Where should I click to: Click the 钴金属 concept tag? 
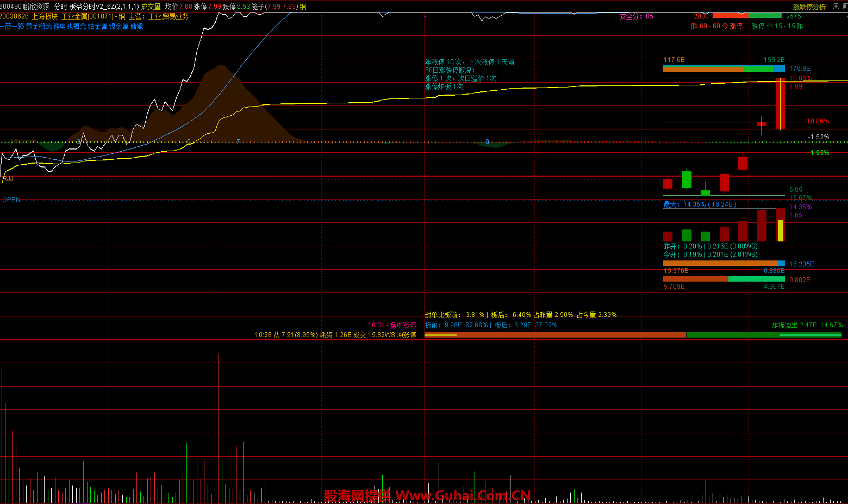click(98, 26)
